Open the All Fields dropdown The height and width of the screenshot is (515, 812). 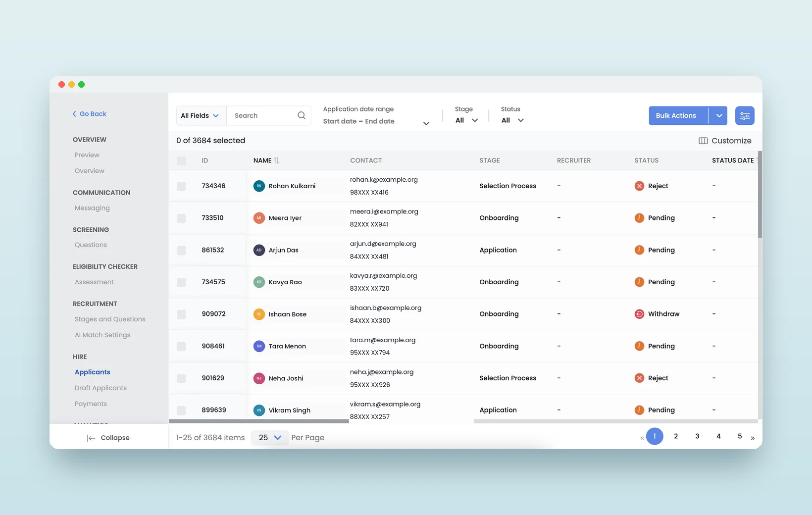coord(201,115)
